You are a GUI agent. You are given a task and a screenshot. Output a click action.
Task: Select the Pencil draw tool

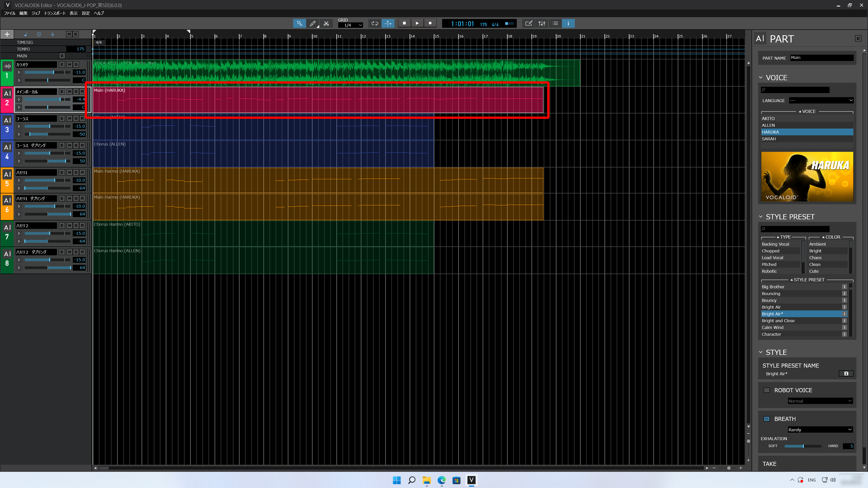pos(312,23)
